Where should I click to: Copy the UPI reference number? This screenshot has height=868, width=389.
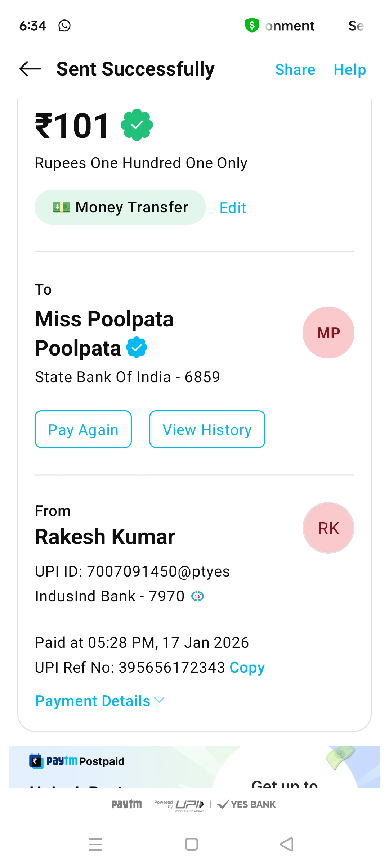(247, 668)
